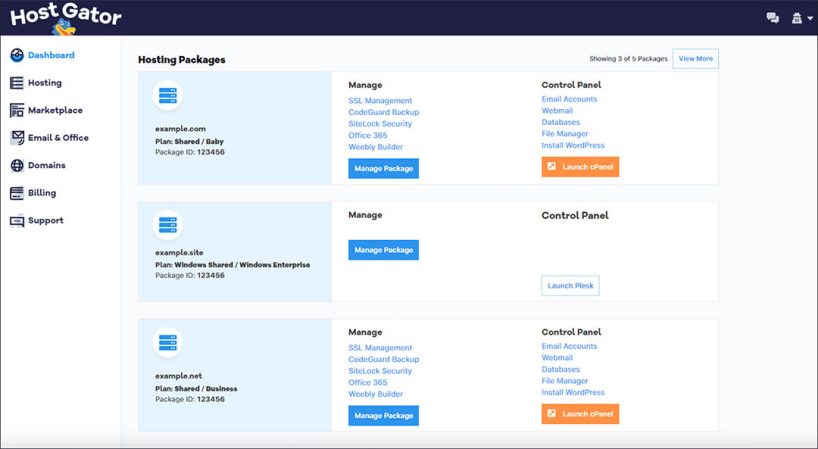Screen dimensions: 818x449
Task: Click the Launch Plesk button
Action: 570,286
